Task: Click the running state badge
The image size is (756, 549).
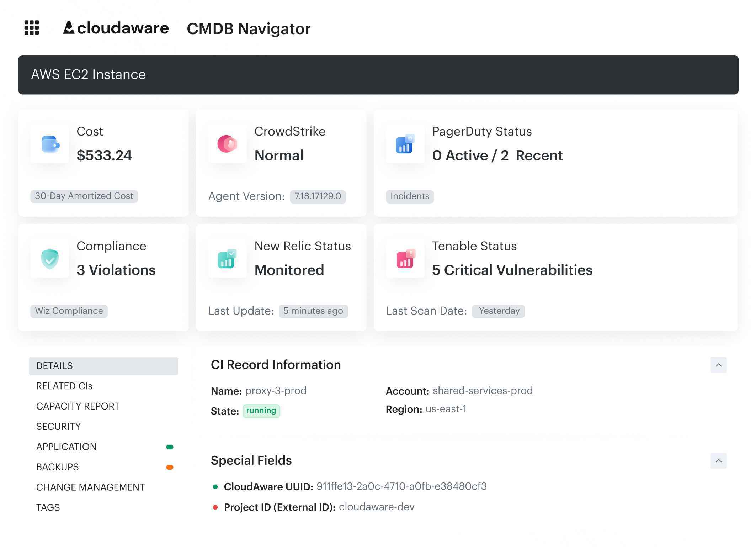Action: pos(261,411)
